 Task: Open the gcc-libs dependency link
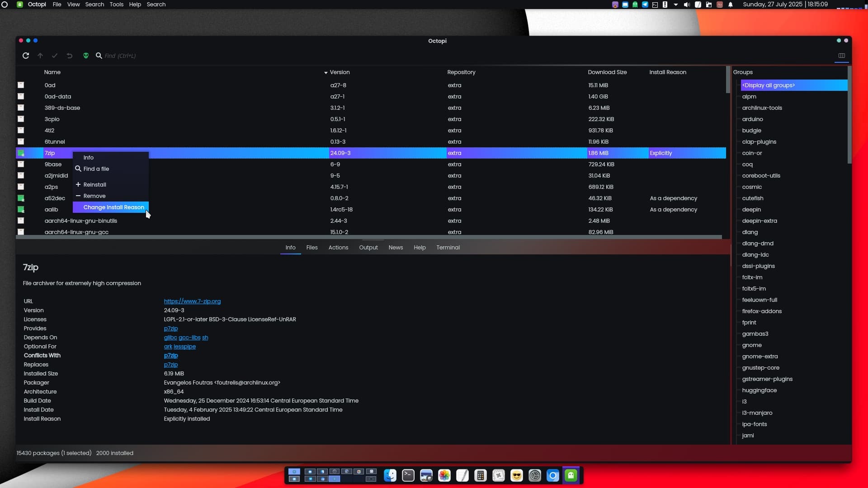pos(189,338)
